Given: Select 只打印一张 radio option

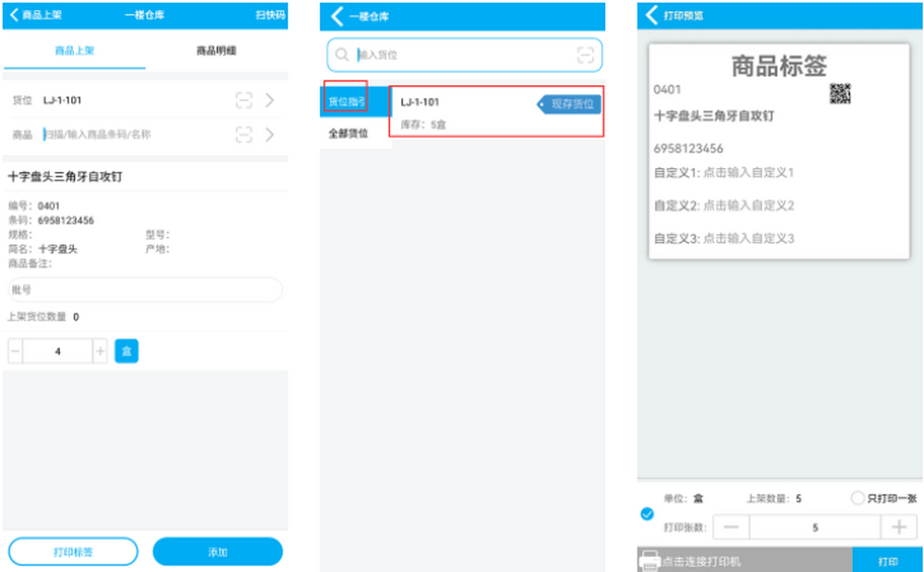Looking at the screenshot, I should [857, 498].
